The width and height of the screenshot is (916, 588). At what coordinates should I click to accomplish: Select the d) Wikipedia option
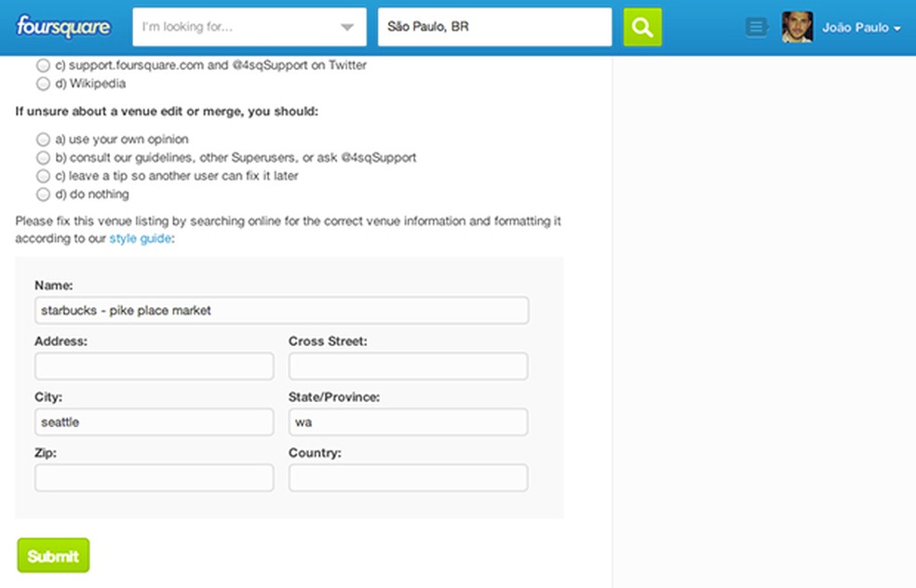click(x=43, y=84)
